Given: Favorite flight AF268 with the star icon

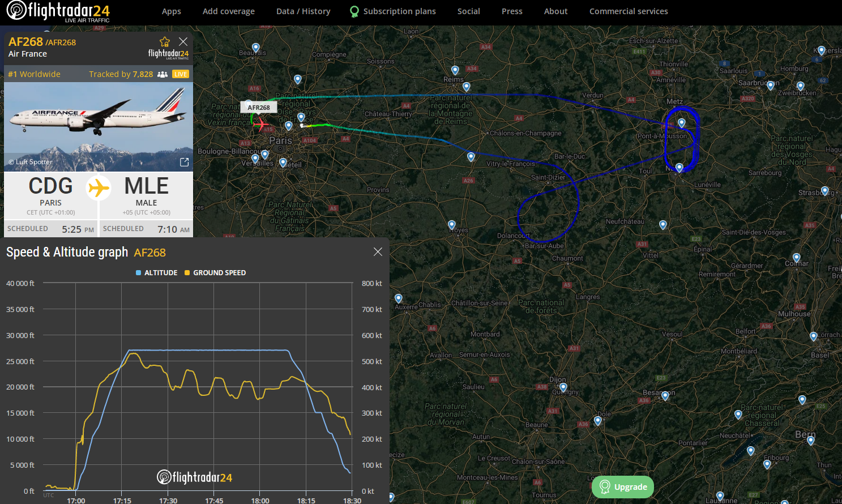Looking at the screenshot, I should pos(165,42).
